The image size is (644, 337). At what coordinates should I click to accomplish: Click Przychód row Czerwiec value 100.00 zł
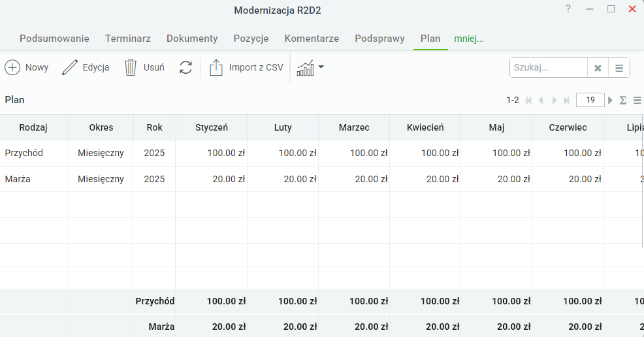tap(583, 153)
